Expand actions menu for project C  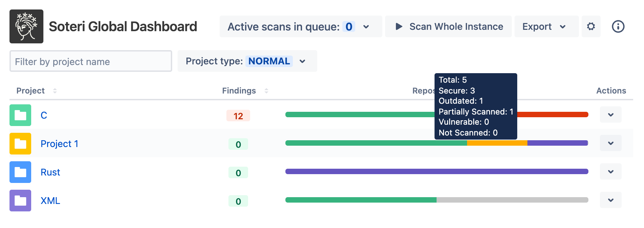[610, 115]
